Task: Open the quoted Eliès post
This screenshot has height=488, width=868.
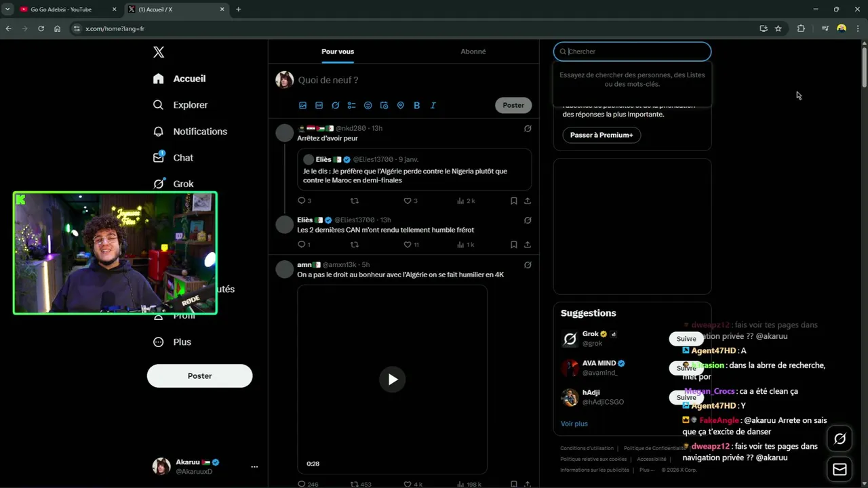Action: click(x=414, y=169)
